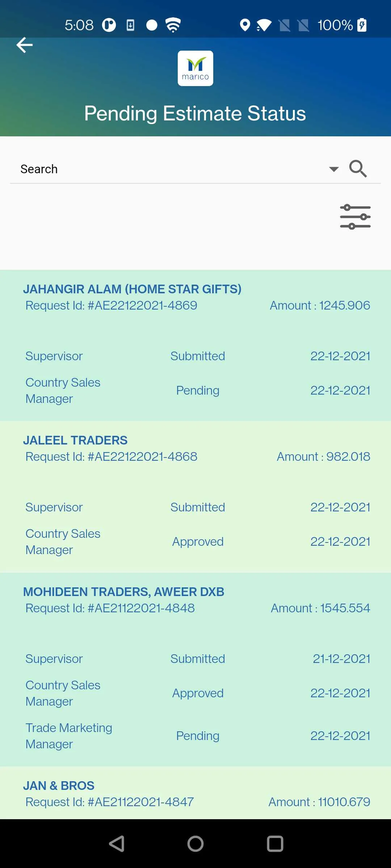
Task: Tap Request Id #AE21122021-4847
Action: coord(110,802)
